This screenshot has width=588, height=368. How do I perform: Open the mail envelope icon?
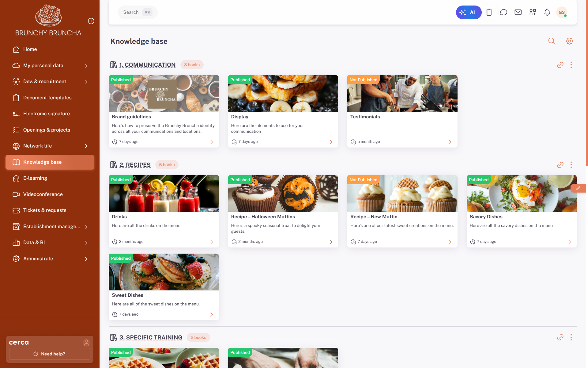point(518,12)
